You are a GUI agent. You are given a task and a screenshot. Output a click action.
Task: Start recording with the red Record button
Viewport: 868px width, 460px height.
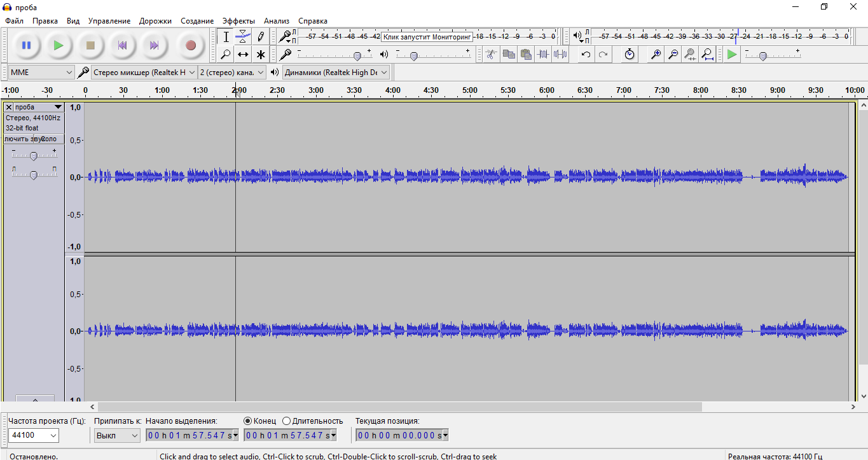tap(190, 45)
